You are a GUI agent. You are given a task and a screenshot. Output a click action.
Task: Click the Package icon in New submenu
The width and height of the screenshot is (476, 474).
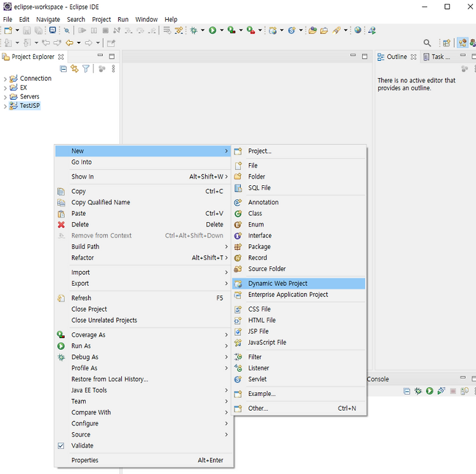238,247
